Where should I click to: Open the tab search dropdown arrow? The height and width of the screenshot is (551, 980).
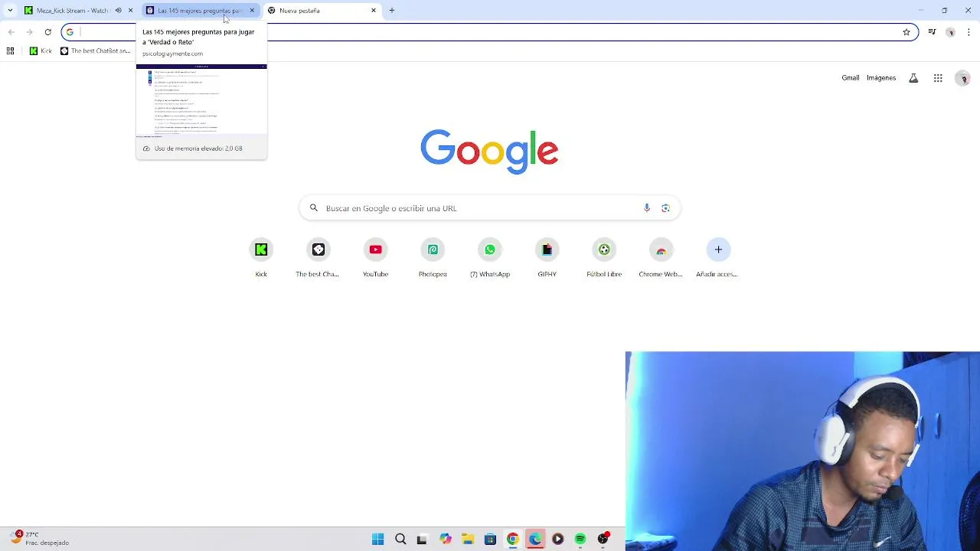point(10,11)
